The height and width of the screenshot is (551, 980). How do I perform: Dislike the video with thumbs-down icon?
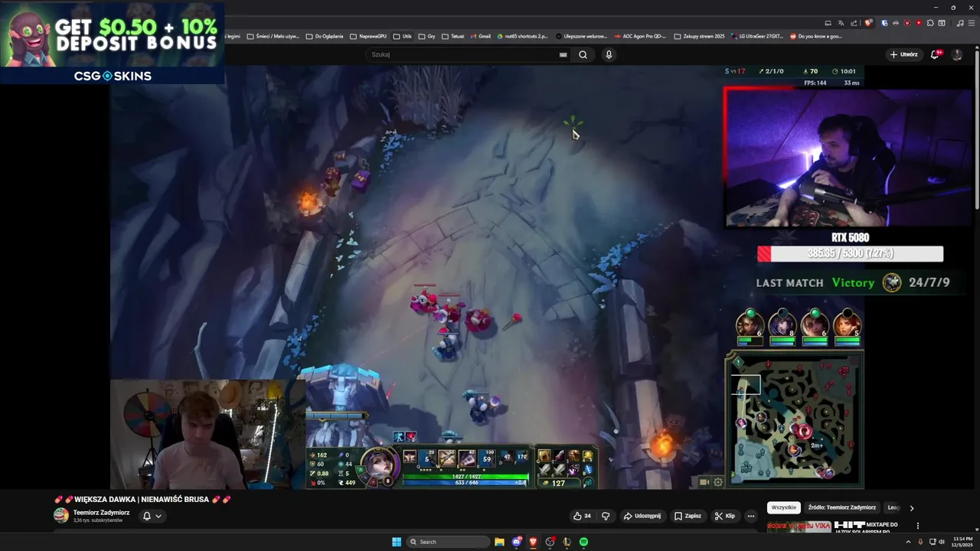coord(606,516)
